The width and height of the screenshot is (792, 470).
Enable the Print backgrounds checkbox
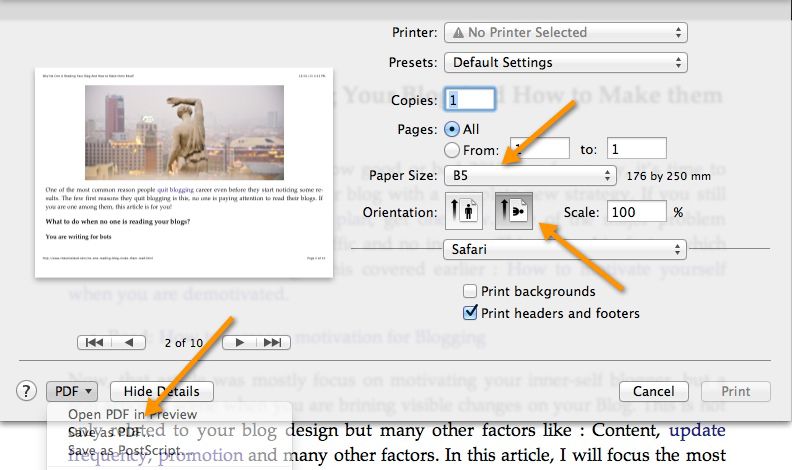[x=470, y=291]
